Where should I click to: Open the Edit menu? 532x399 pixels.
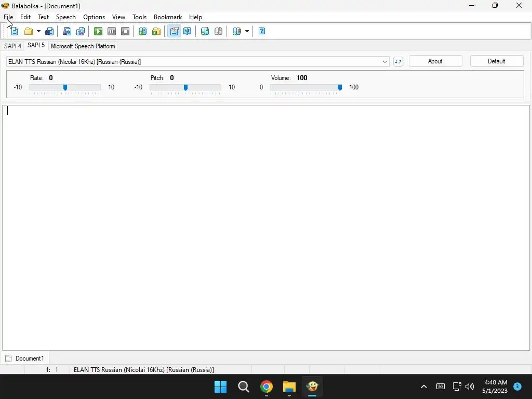point(25,17)
